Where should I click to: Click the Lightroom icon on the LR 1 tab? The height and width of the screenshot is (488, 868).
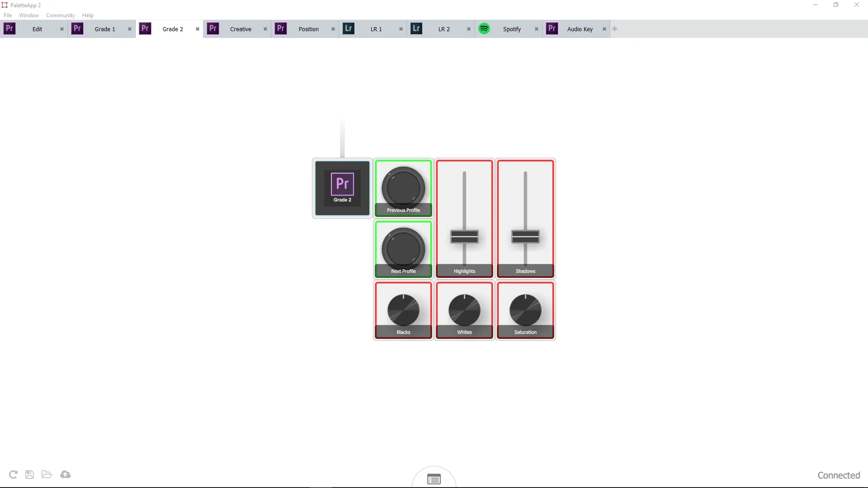pyautogui.click(x=349, y=28)
